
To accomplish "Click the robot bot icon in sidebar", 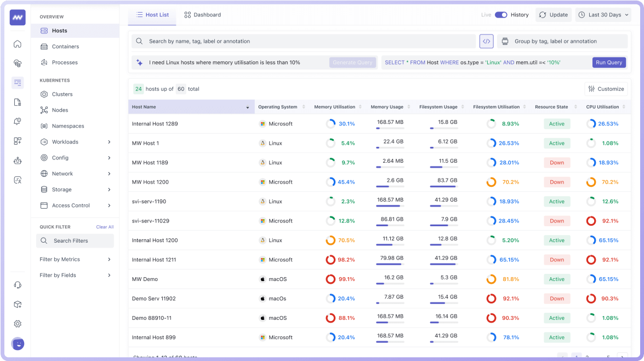I will click(x=18, y=161).
